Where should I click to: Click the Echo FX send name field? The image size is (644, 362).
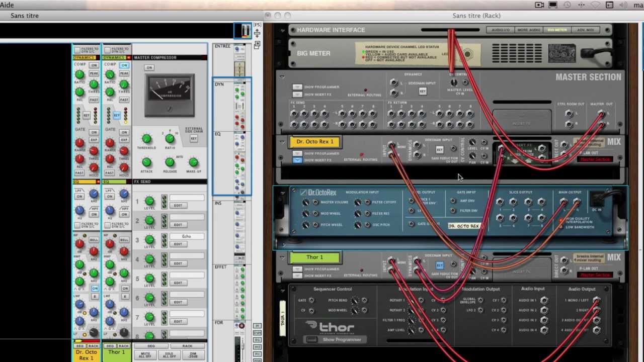187,236
